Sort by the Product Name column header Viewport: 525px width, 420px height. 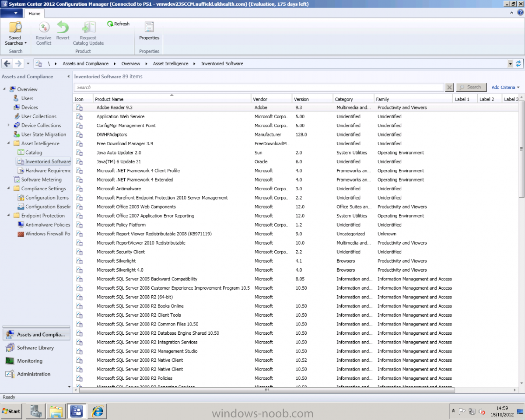(x=172, y=99)
